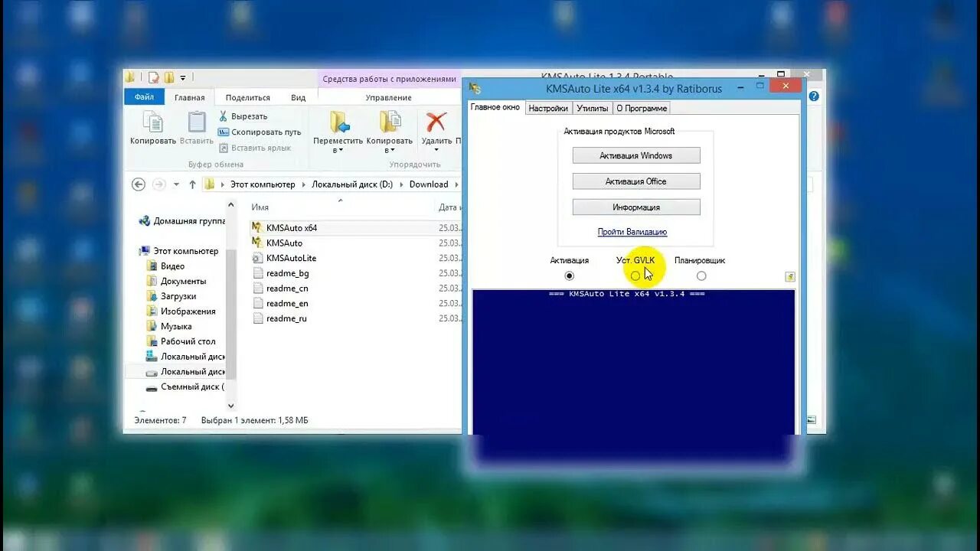
Task: Switch to the Поделиться ribbon tab
Action: click(x=248, y=97)
